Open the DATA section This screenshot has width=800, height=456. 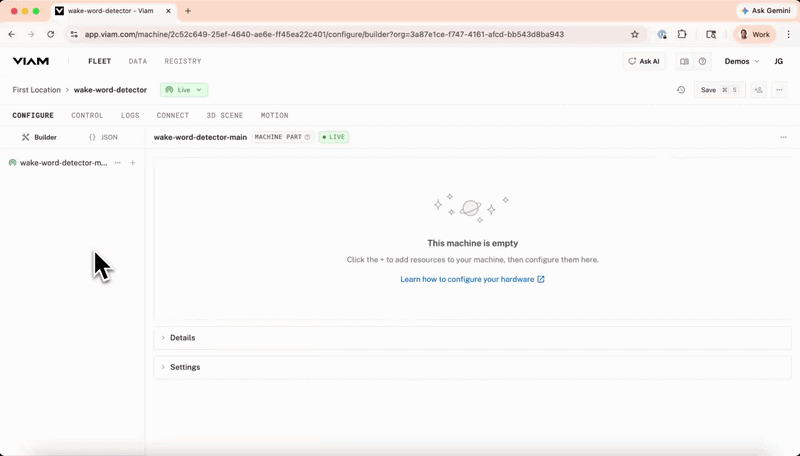tap(138, 61)
